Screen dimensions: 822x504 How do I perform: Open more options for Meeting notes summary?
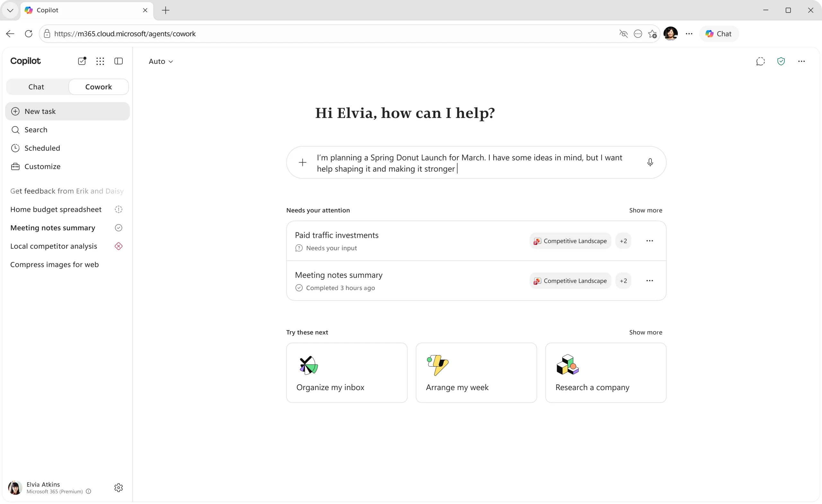[650, 281]
